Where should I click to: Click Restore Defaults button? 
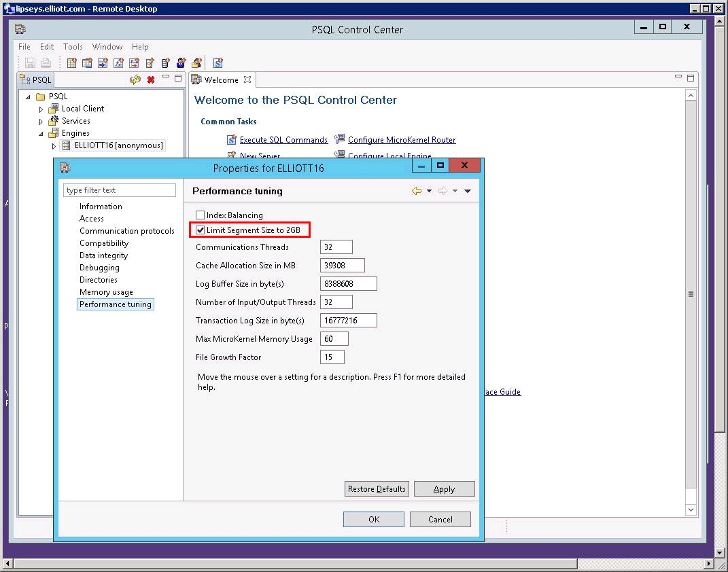point(377,489)
